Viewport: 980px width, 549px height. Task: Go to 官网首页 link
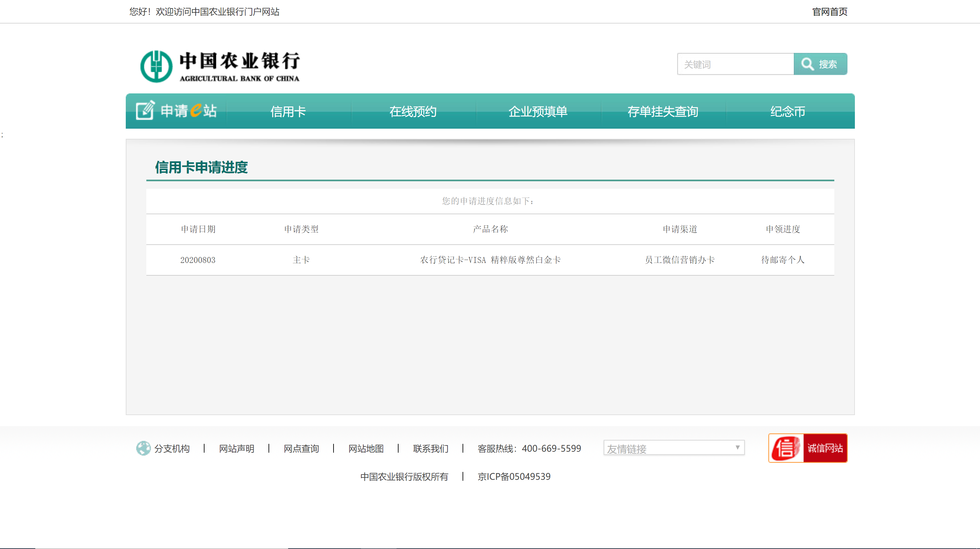tap(830, 12)
